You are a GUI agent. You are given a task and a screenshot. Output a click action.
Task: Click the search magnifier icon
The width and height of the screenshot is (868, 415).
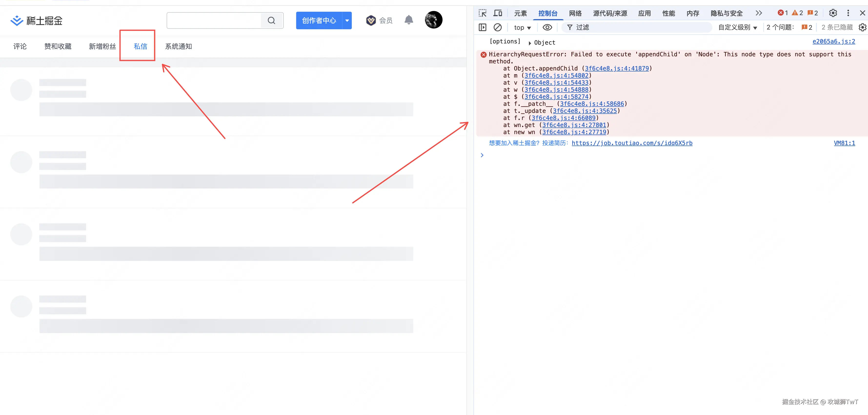[x=272, y=20]
